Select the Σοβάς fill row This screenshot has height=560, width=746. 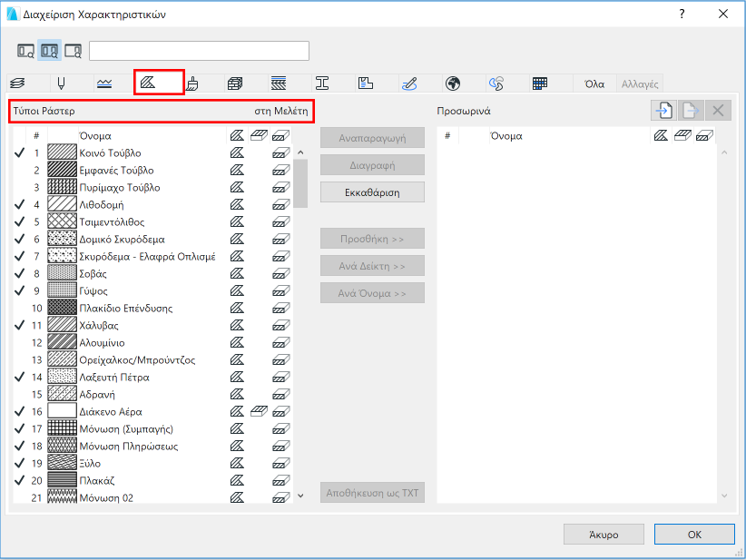[153, 273]
